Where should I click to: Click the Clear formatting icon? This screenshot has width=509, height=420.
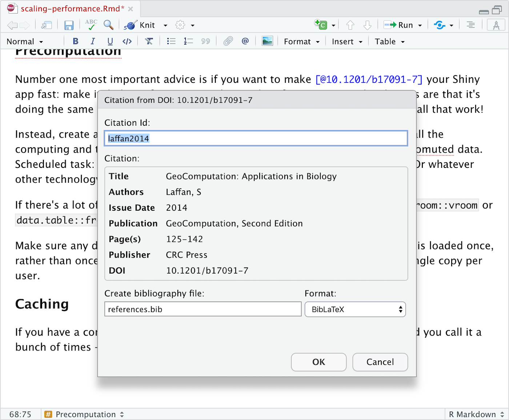point(149,41)
